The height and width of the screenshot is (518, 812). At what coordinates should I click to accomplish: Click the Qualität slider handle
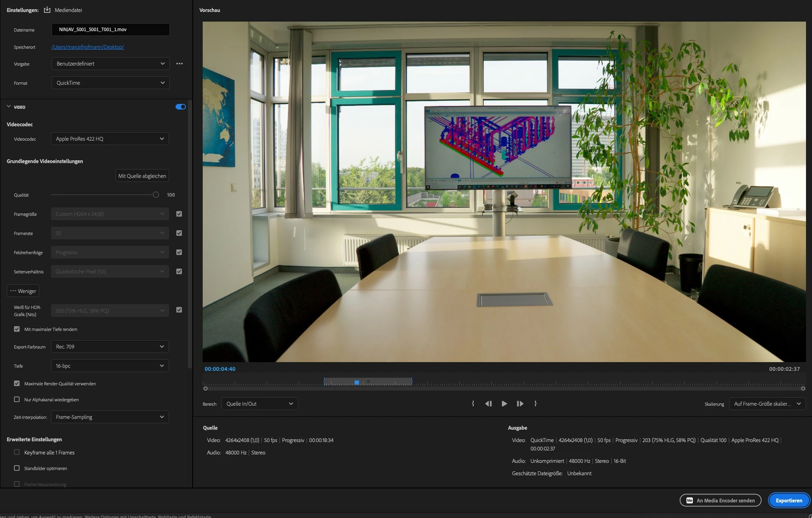pyautogui.click(x=156, y=195)
